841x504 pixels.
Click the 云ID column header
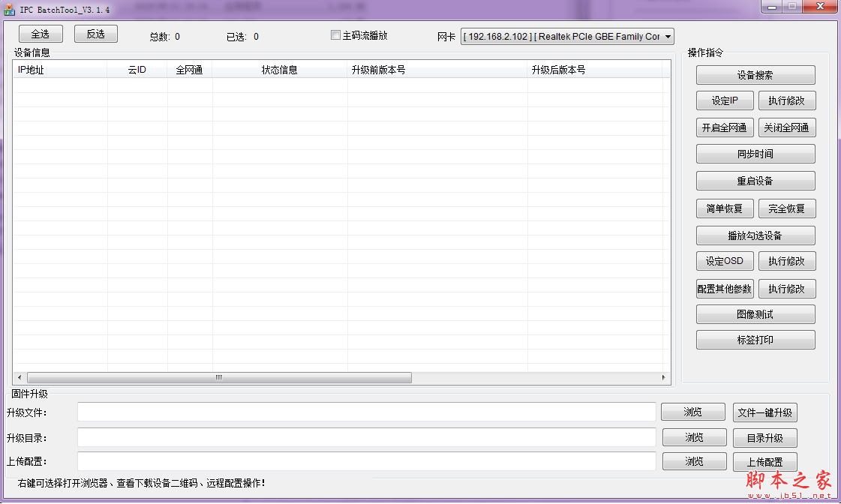click(x=137, y=70)
